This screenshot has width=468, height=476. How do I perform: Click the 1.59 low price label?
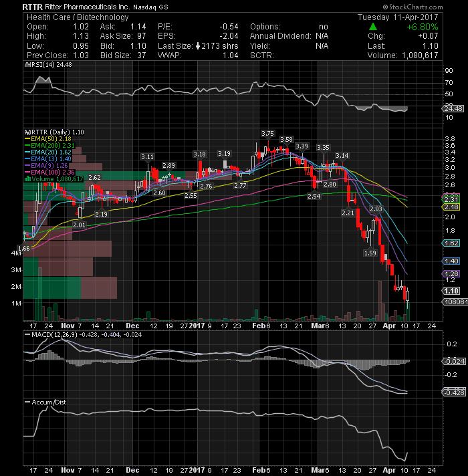coord(370,253)
